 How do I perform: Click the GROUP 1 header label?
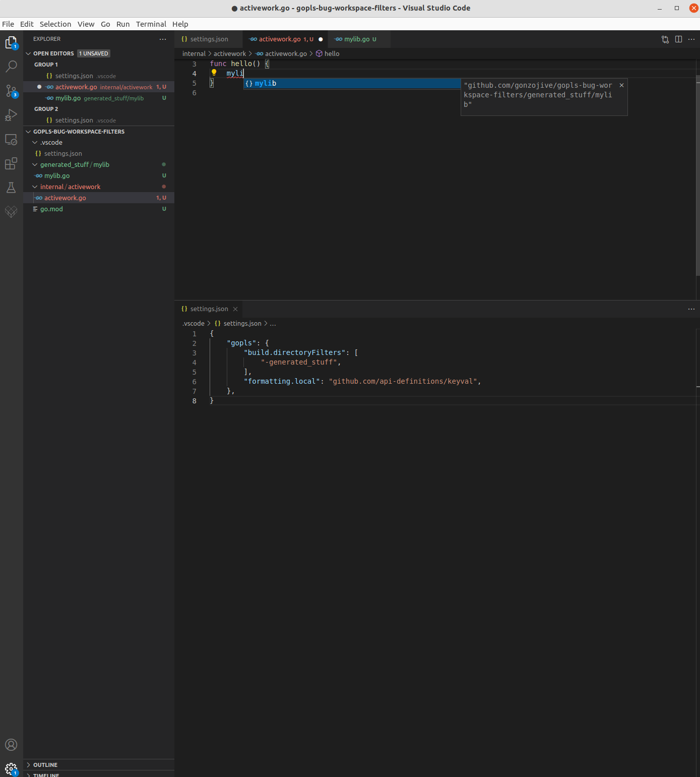46,65
